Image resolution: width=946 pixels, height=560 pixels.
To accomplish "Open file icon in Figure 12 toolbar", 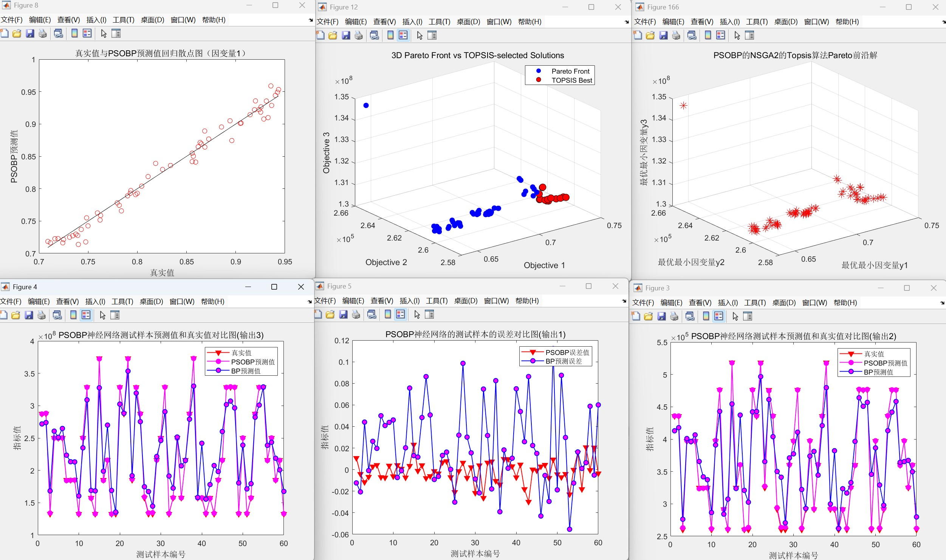I will click(333, 35).
